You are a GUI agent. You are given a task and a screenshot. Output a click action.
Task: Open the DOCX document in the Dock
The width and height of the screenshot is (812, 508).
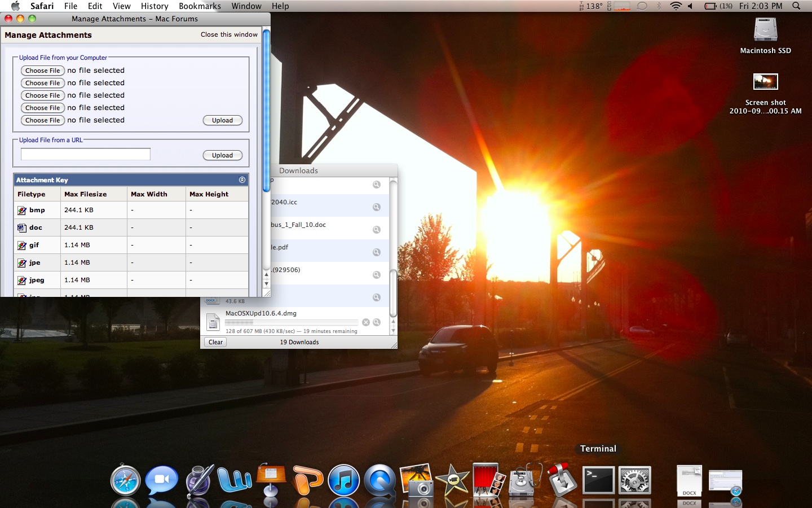pyautogui.click(x=689, y=481)
